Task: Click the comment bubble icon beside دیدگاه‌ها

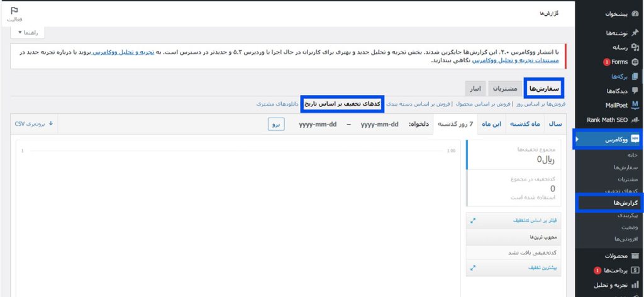Action: point(635,91)
